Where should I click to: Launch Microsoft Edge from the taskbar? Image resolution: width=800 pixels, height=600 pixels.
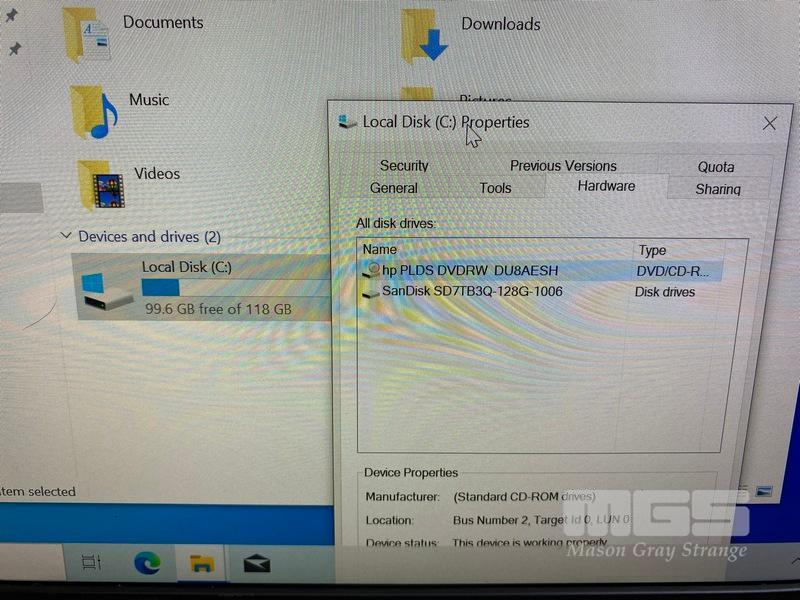point(148,564)
